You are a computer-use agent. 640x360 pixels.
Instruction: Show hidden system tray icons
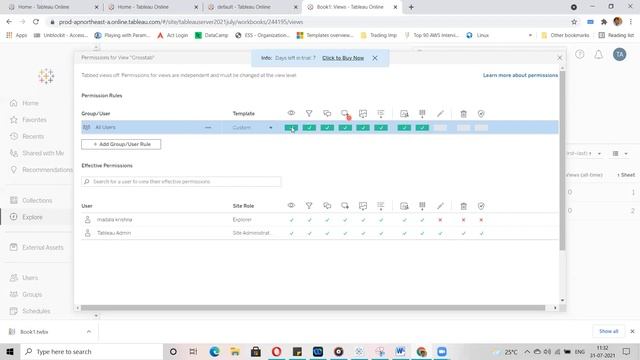coord(527,351)
